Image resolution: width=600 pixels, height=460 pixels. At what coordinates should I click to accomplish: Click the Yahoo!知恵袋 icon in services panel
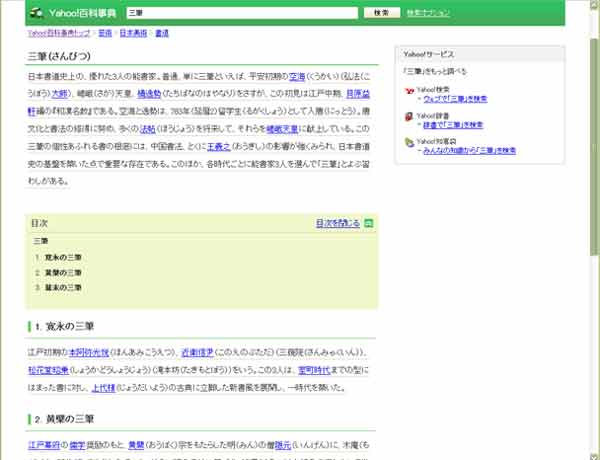(409, 143)
